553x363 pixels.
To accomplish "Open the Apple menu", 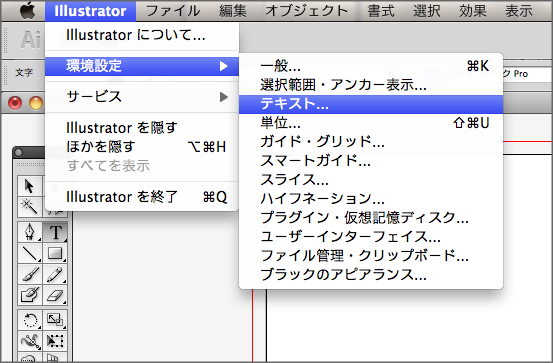I will 27,11.
